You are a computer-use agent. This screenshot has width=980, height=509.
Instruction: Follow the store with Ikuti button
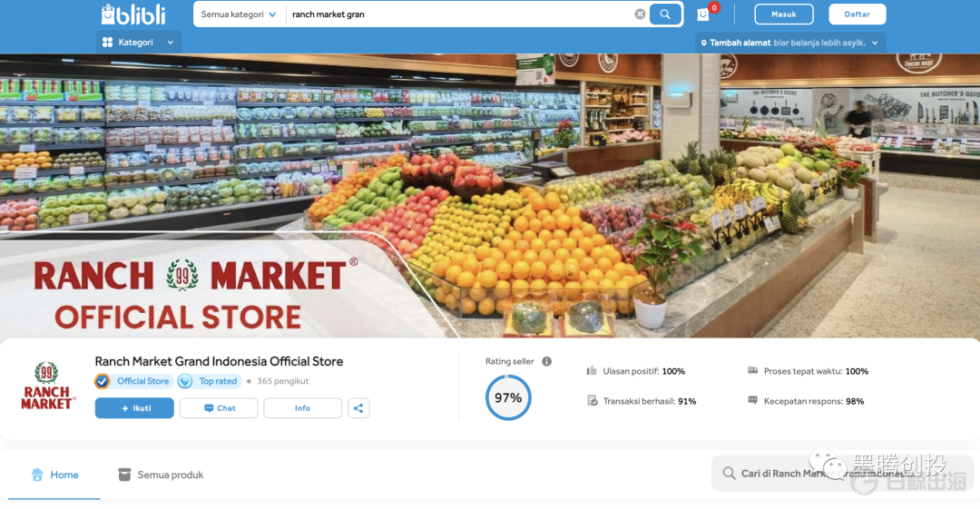(134, 408)
